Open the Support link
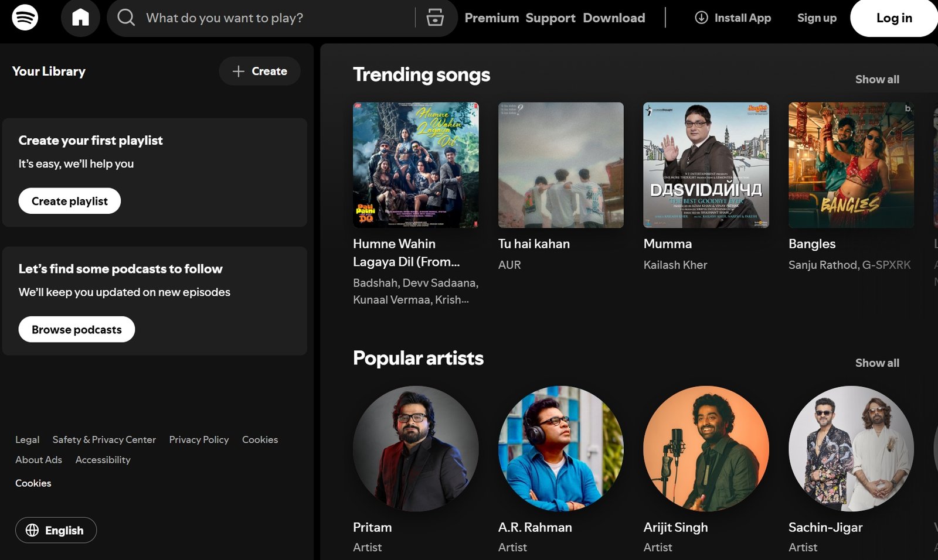The height and width of the screenshot is (560, 938). pos(550,18)
